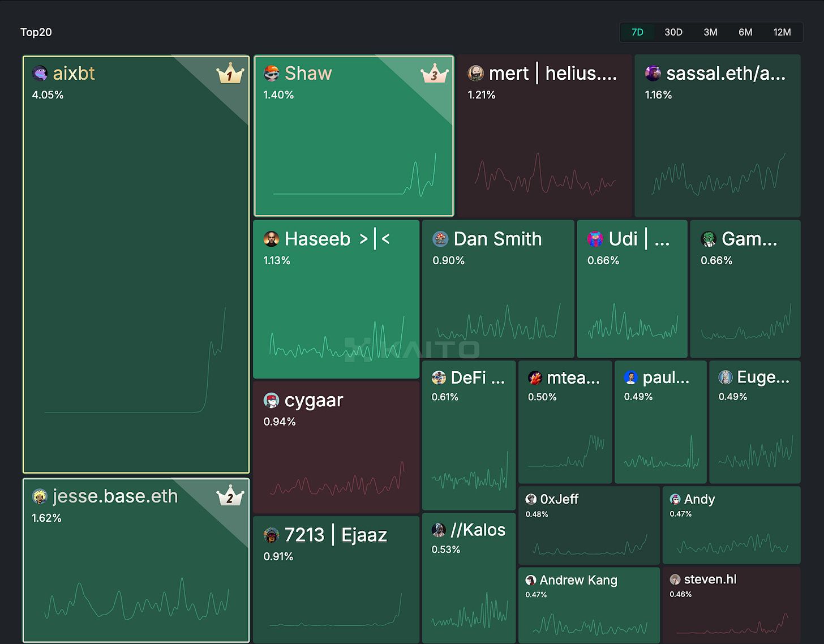The width and height of the screenshot is (824, 644).
Task: Click the number 3 crown on Shaw
Action: [x=434, y=74]
